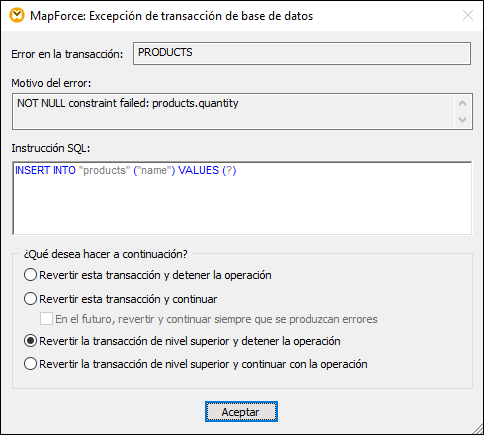Click the '¿Qué desea hacer a continuación?' group heading

click(x=105, y=254)
